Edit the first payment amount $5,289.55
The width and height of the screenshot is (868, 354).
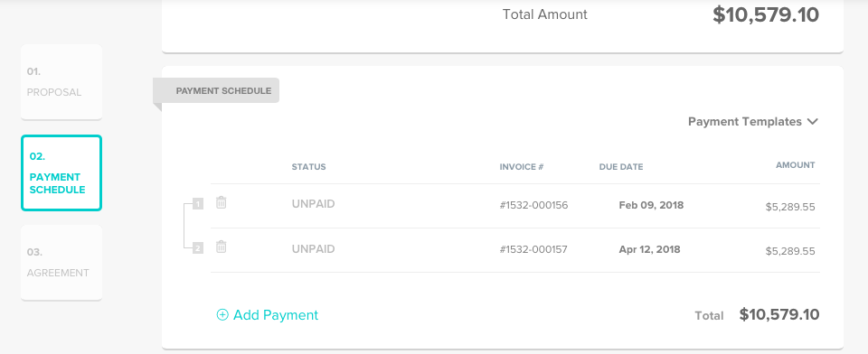click(x=790, y=207)
